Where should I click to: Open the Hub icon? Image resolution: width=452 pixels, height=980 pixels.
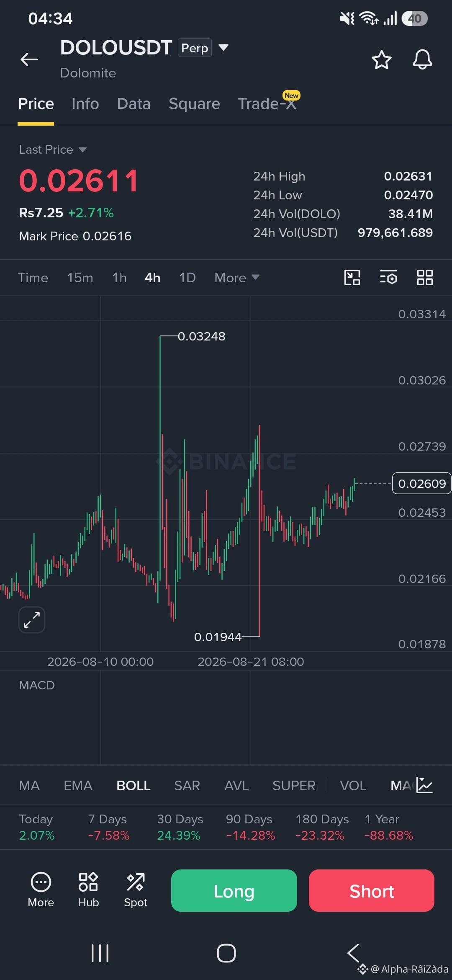(x=88, y=890)
